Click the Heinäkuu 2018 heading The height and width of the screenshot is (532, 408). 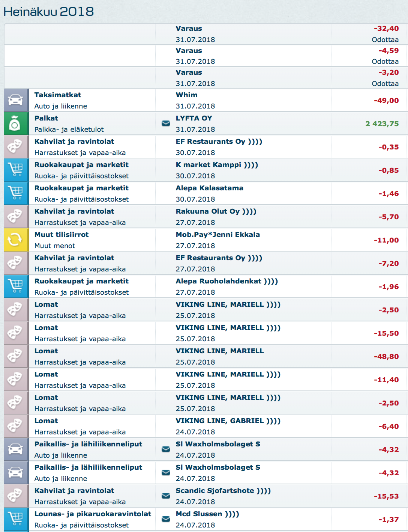pos(49,12)
